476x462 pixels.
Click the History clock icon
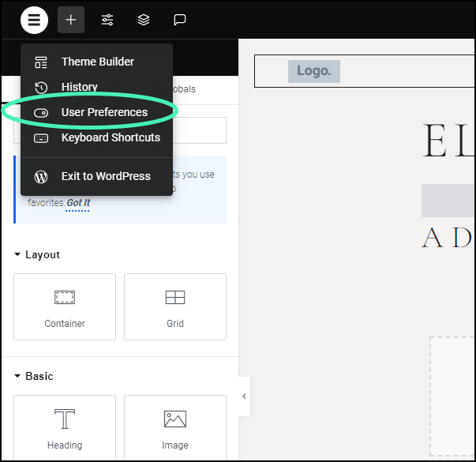click(41, 88)
